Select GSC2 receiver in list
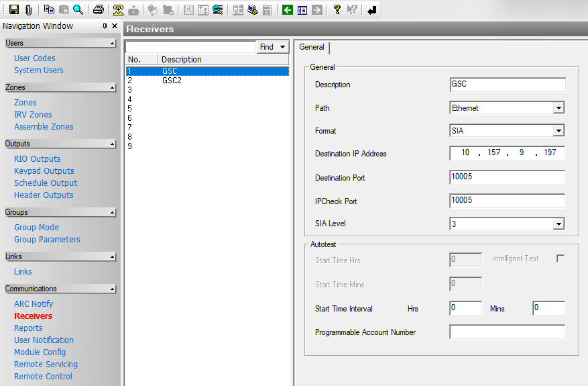The height and width of the screenshot is (386, 588). (172, 81)
